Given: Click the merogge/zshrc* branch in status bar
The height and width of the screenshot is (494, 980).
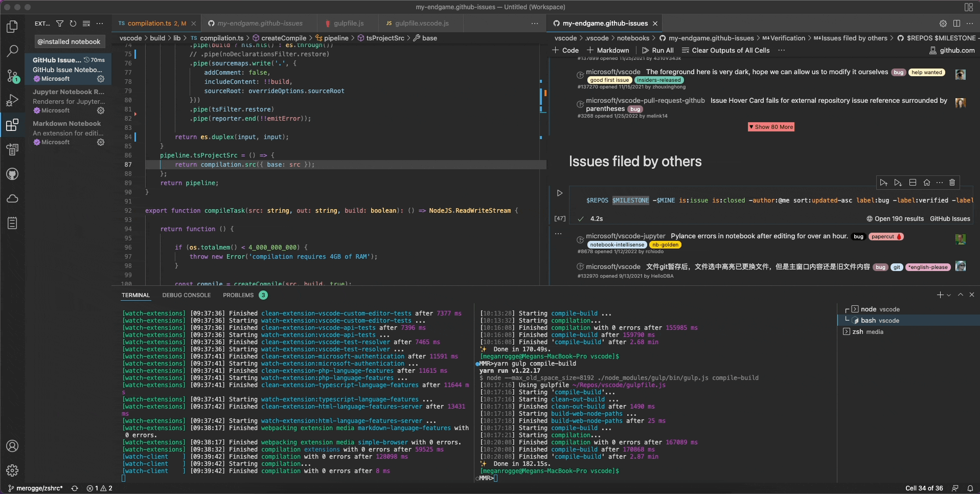Looking at the screenshot, I should [36, 488].
